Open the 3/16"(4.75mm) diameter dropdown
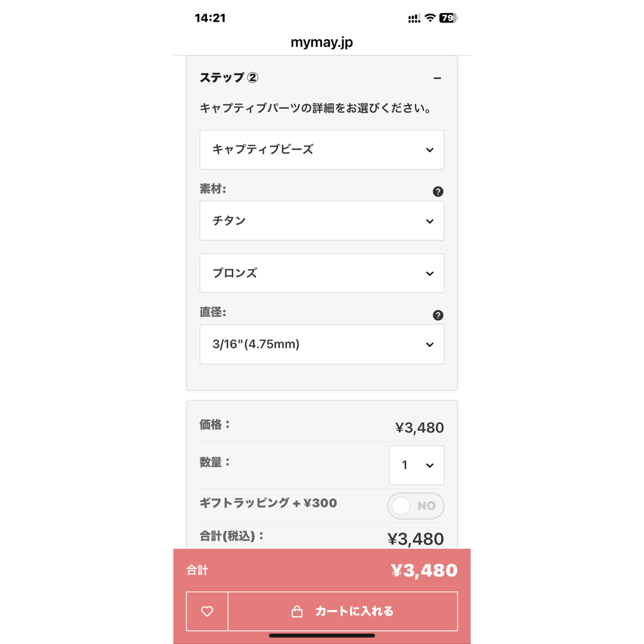 pyautogui.click(x=321, y=344)
